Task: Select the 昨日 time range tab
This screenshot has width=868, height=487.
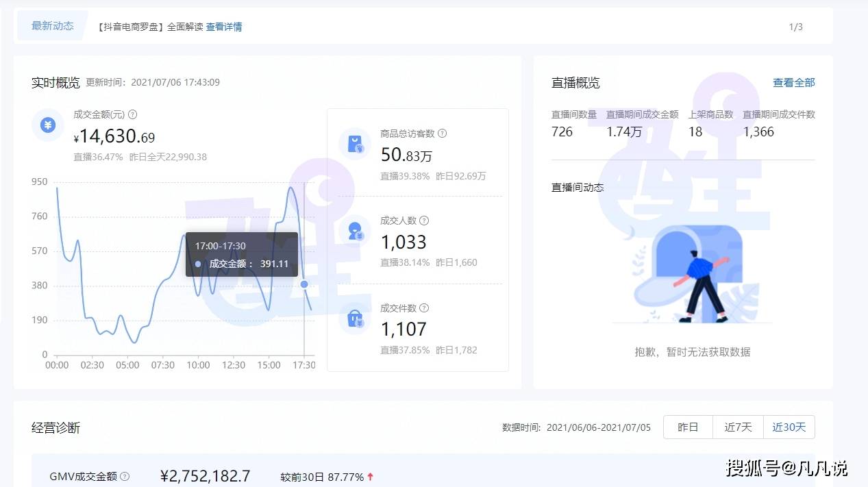Action: coord(688,427)
